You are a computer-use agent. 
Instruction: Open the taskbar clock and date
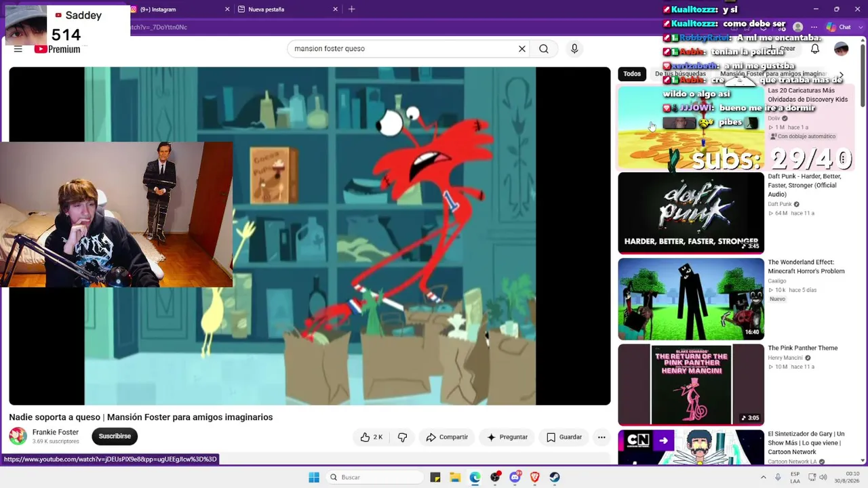[x=847, y=477]
